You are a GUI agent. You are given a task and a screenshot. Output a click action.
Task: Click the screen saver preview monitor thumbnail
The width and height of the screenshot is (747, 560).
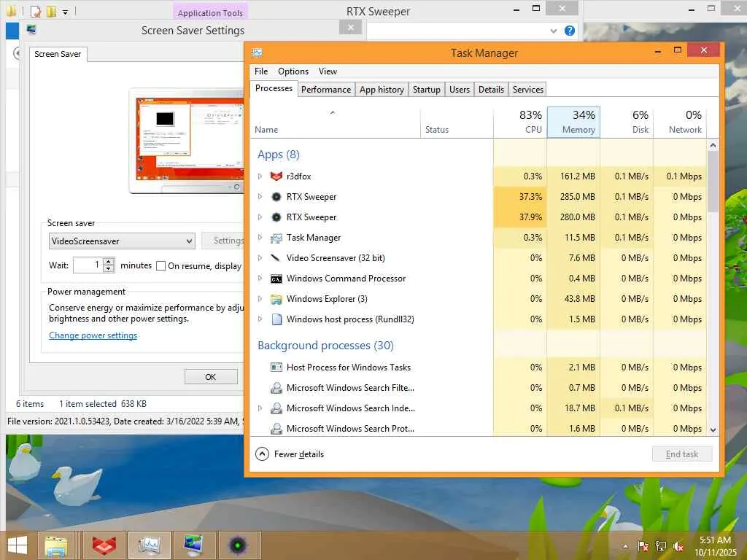pyautogui.click(x=186, y=141)
